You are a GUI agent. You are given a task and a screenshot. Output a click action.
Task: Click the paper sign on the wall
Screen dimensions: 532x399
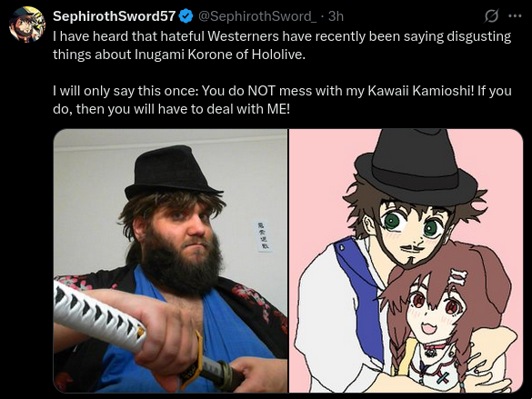click(263, 235)
